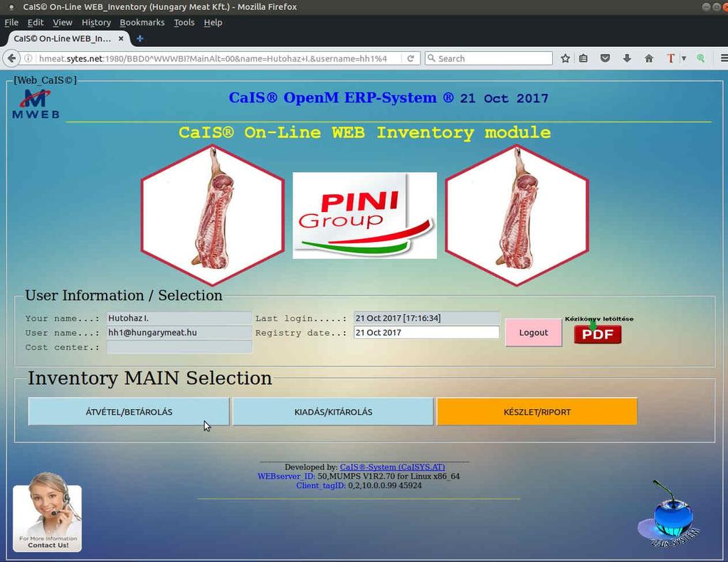Image resolution: width=728 pixels, height=562 pixels.
Task: Expand the dropdown arrow beside the T icon
Action: click(x=683, y=58)
